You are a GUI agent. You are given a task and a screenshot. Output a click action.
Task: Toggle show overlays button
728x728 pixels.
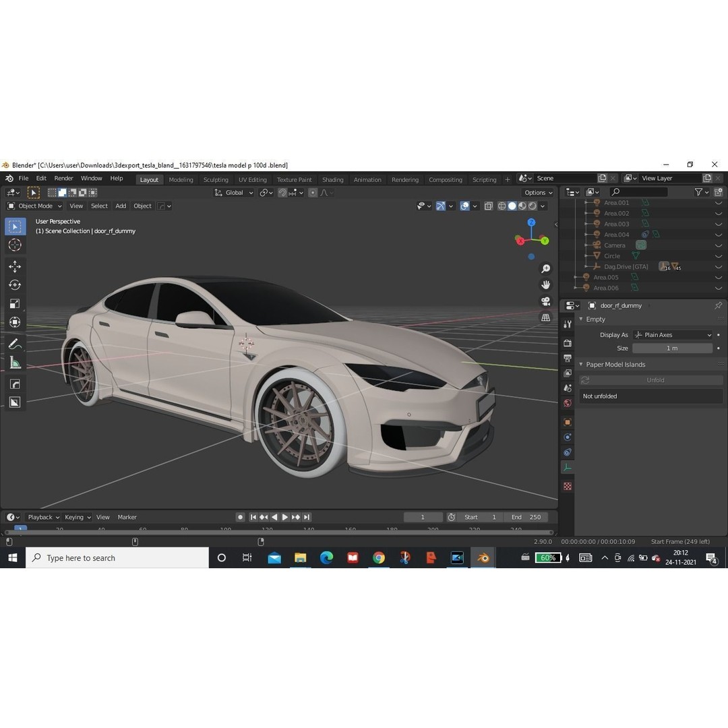464,206
